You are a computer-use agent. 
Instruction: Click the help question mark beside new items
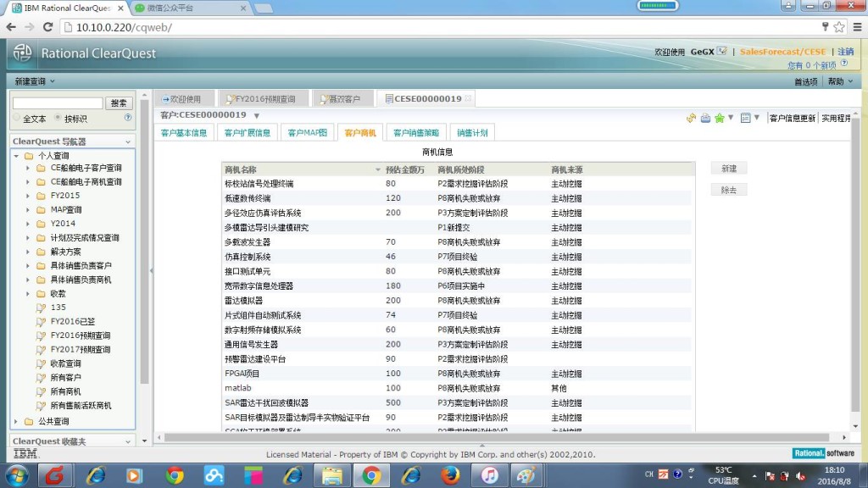(844, 63)
